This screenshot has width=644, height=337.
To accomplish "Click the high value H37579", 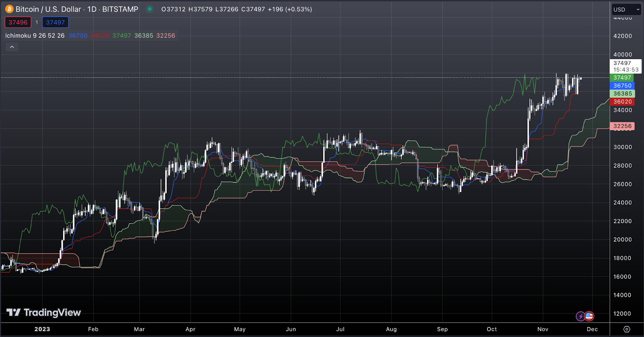I will pos(200,9).
